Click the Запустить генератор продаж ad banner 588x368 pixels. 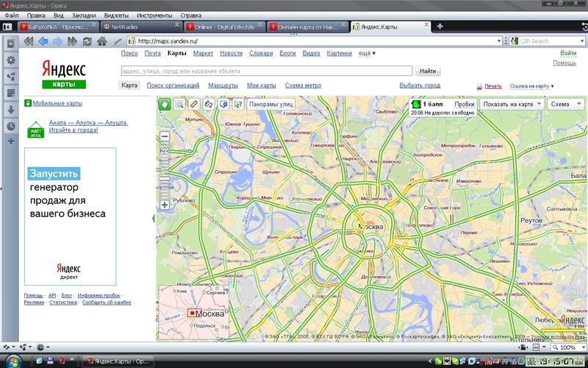70,216
